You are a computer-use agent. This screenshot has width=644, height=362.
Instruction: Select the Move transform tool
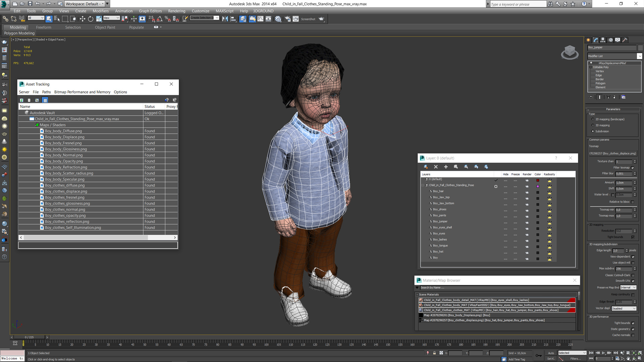[82, 19]
